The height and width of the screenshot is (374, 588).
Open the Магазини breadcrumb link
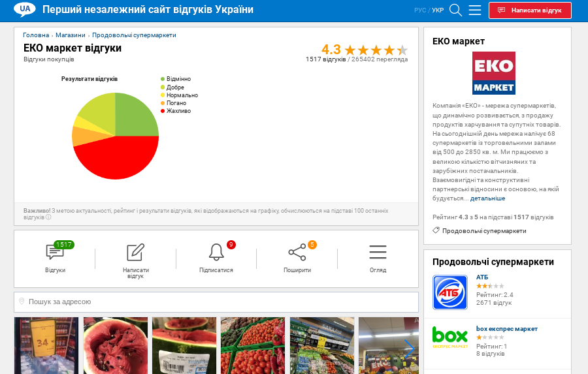coord(71,35)
